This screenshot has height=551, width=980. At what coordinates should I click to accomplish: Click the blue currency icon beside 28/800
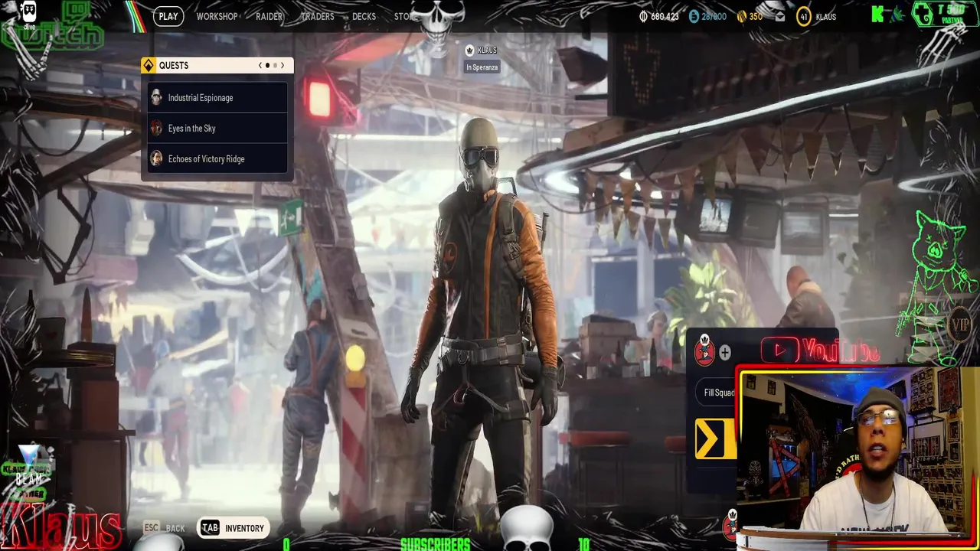[694, 16]
